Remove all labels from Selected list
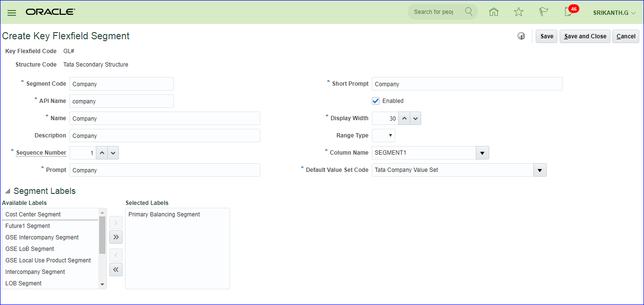This screenshot has height=305, width=644. [116, 270]
